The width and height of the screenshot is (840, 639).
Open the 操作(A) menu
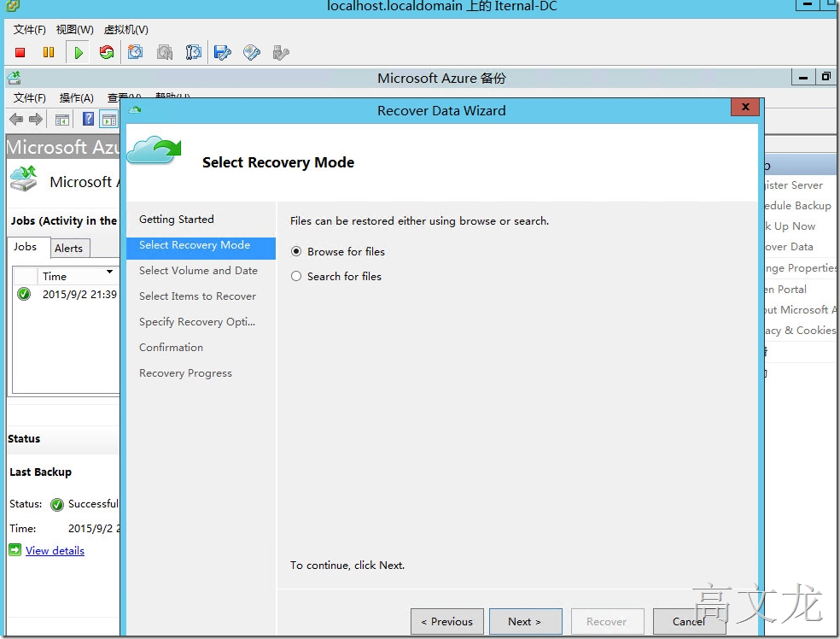(x=76, y=97)
